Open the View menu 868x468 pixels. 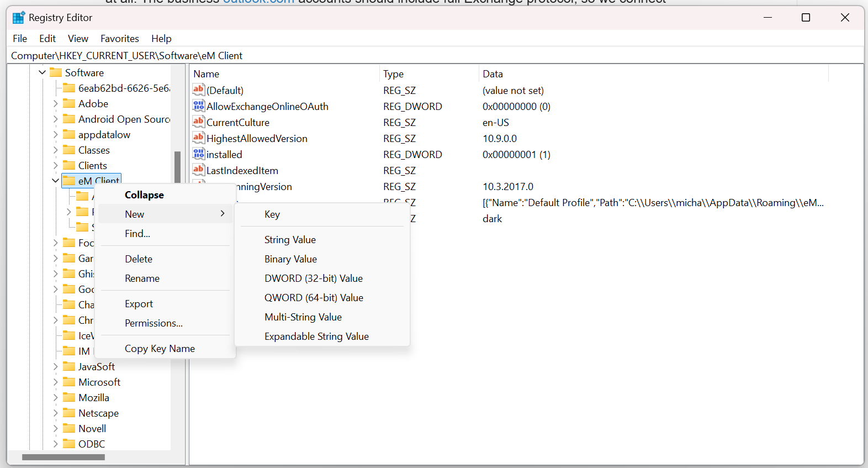click(78, 38)
